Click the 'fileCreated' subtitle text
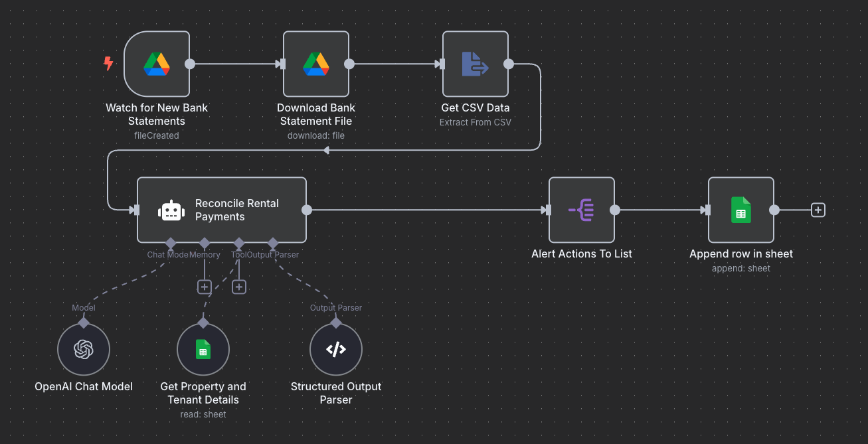Image resolution: width=868 pixels, height=444 pixels. 157,135
